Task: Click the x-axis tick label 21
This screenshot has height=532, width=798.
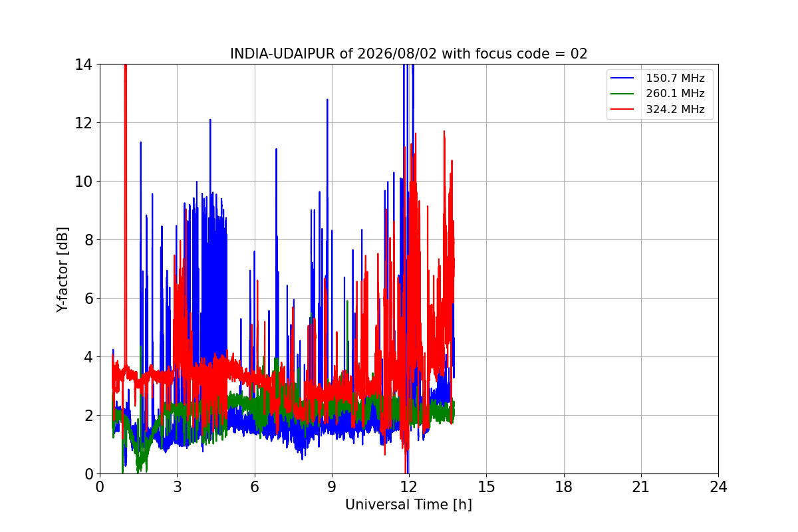Action: (640, 487)
